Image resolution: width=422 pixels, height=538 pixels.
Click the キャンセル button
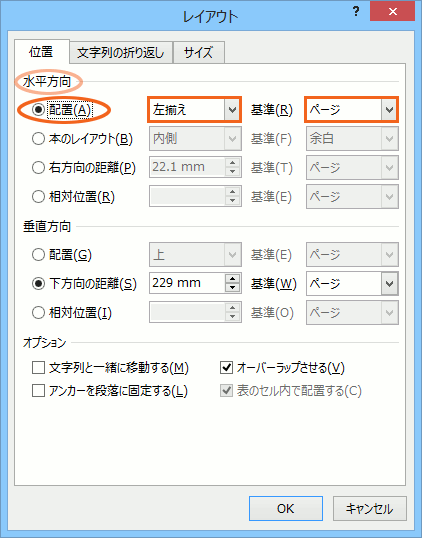coord(370,508)
